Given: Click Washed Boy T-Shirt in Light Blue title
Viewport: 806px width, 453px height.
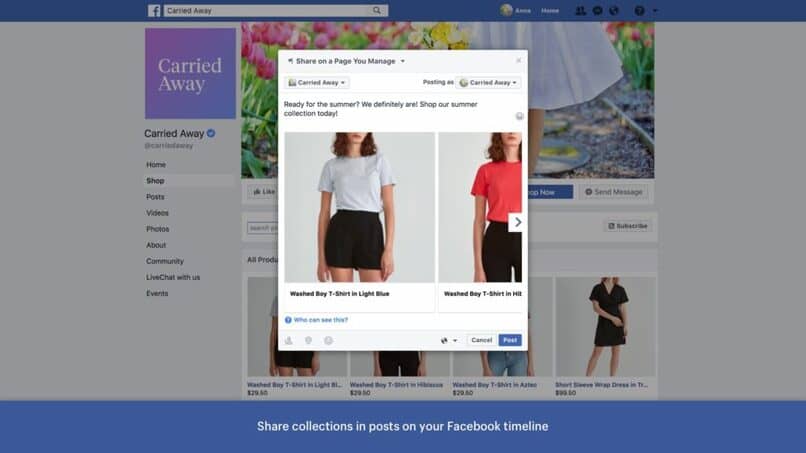Looking at the screenshot, I should [x=339, y=294].
